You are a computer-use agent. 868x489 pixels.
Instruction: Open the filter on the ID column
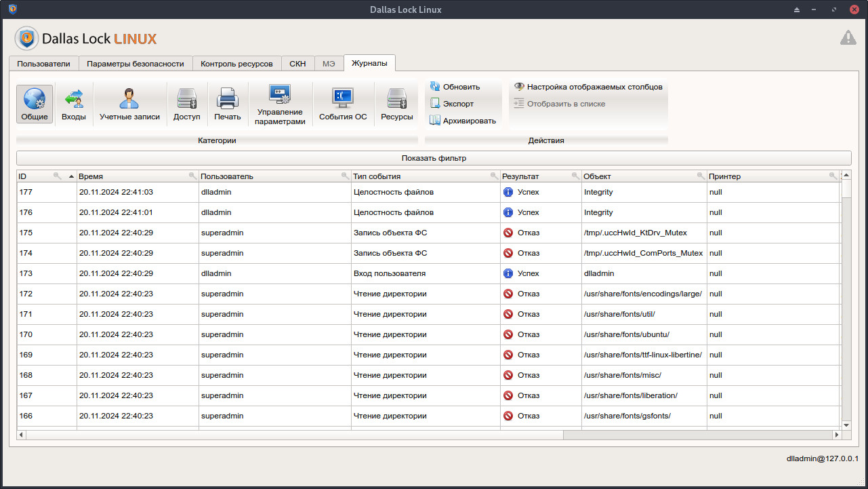58,176
